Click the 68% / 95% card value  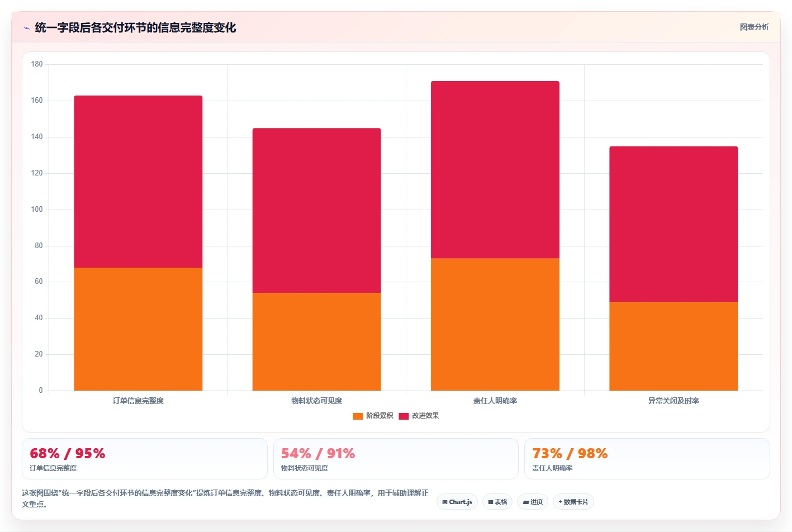(68, 453)
